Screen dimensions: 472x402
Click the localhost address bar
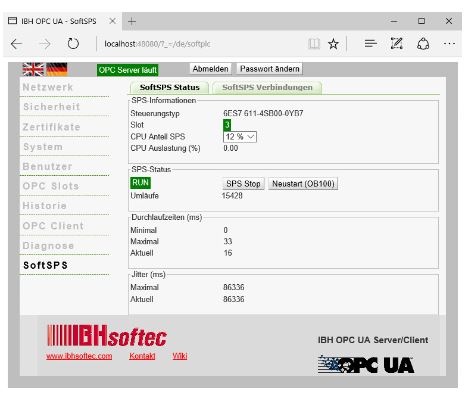click(x=200, y=44)
